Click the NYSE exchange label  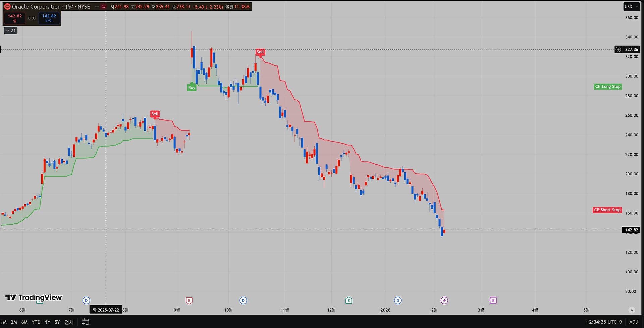pos(84,7)
